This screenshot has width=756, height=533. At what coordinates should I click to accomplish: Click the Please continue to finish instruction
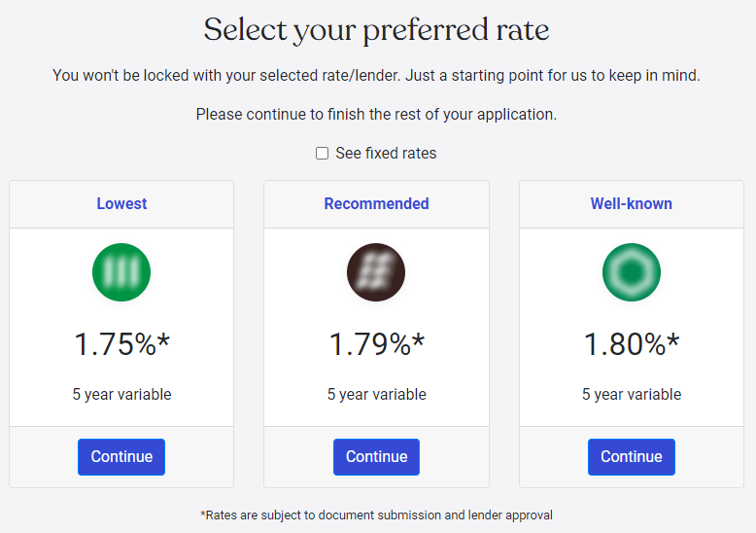point(376,115)
